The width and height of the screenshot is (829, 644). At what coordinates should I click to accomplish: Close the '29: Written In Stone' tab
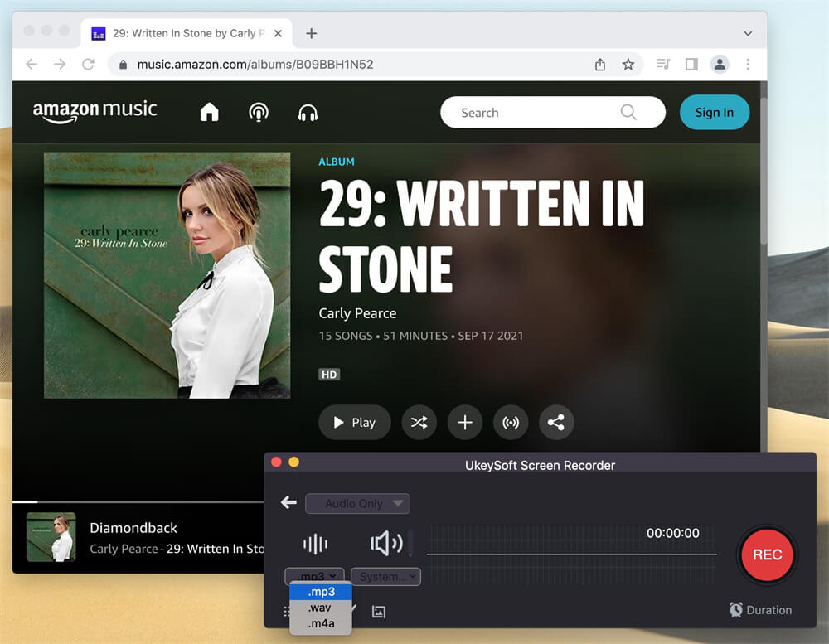pos(278,33)
